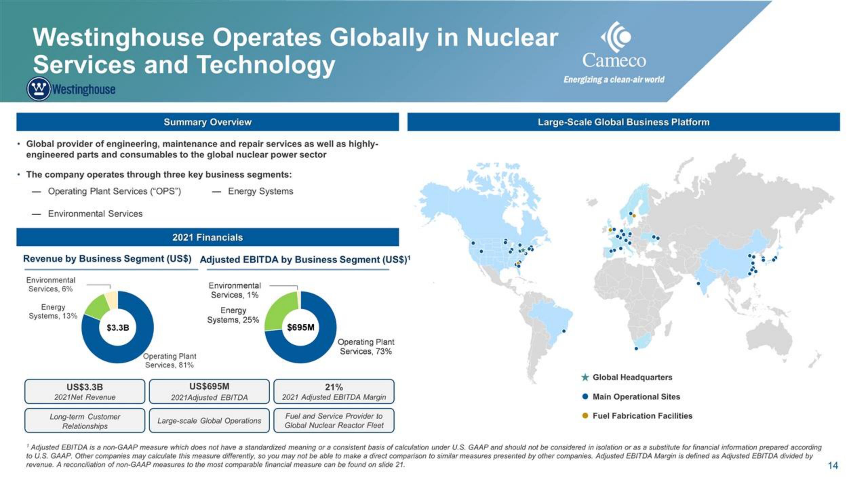Image resolution: width=868 pixels, height=488 pixels.
Task: Click the Fuel Fabrication Facilities gold dot legend
Action: 585,416
